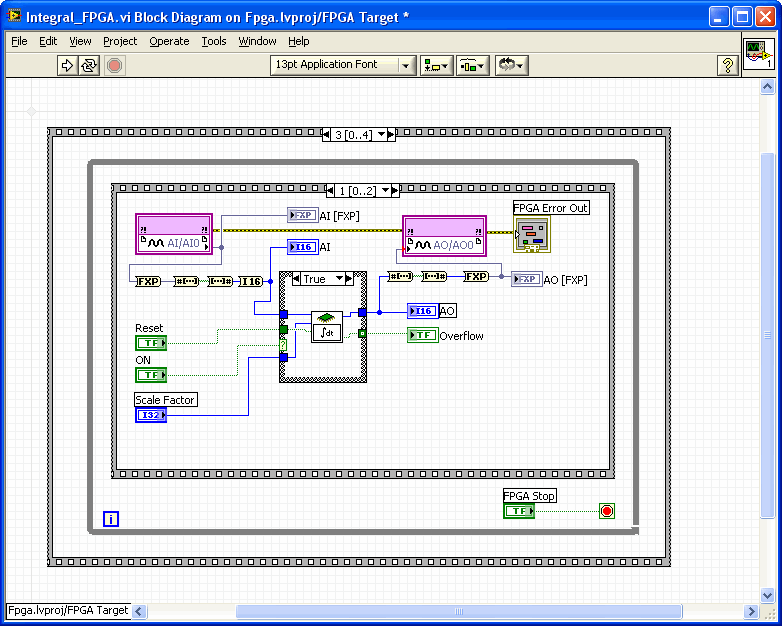Open the View menu
This screenshot has width=782, height=626.
[x=80, y=41]
